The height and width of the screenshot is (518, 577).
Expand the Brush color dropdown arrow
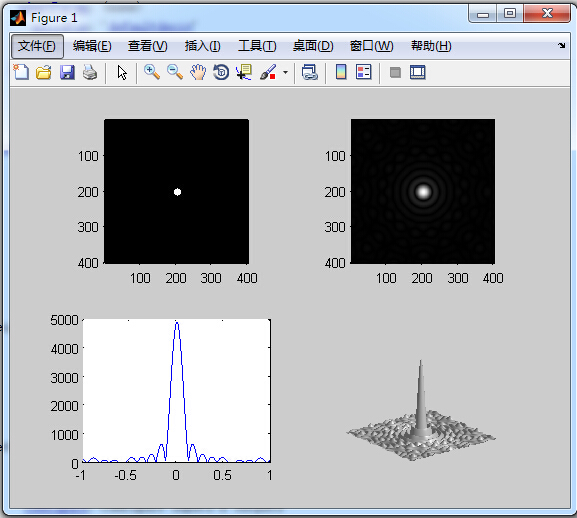pos(286,72)
